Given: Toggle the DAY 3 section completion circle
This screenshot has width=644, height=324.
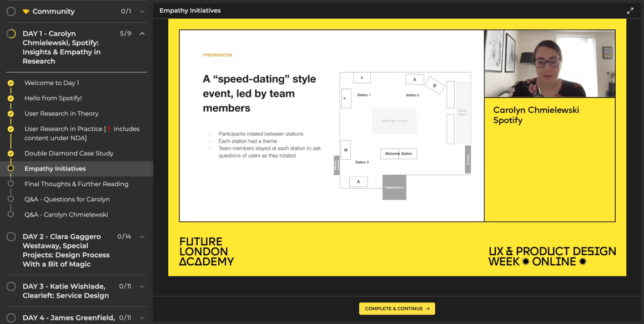Looking at the screenshot, I should click(x=11, y=286).
